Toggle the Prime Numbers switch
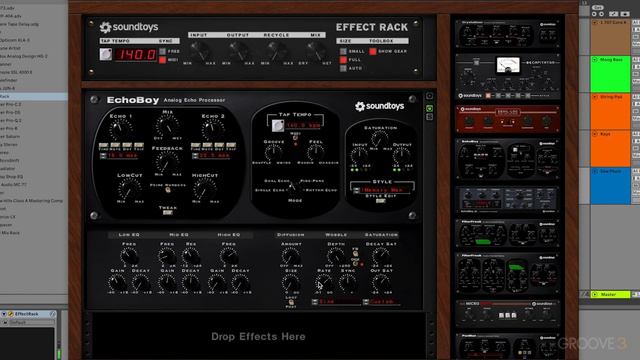 tap(167, 190)
